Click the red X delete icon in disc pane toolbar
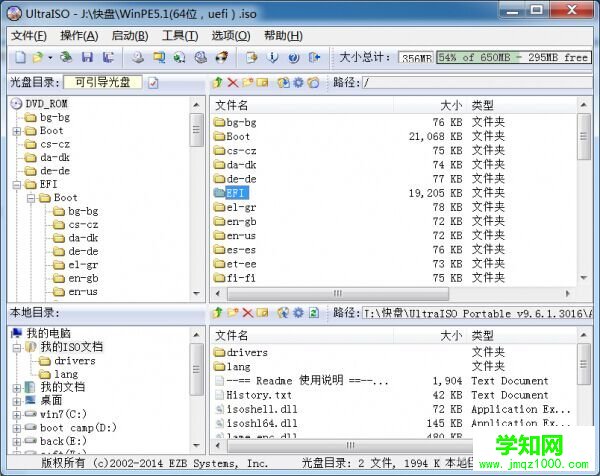This screenshot has height=476, width=600. (233, 82)
